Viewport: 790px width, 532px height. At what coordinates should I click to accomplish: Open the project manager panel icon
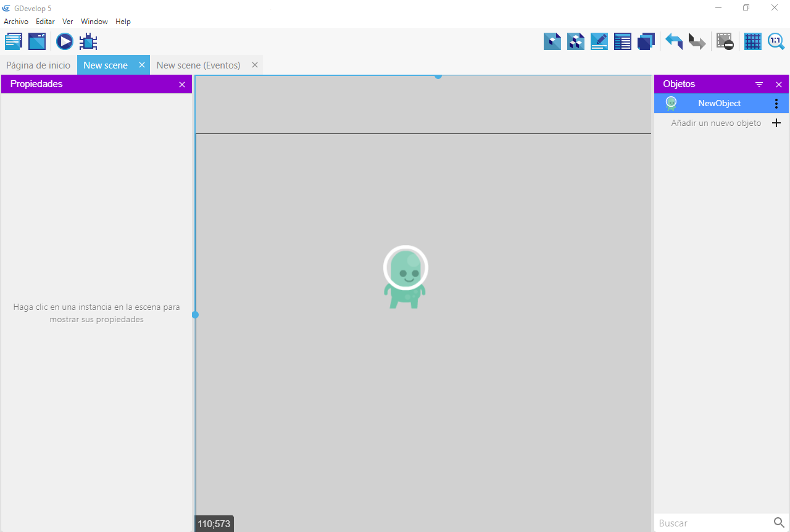point(14,41)
